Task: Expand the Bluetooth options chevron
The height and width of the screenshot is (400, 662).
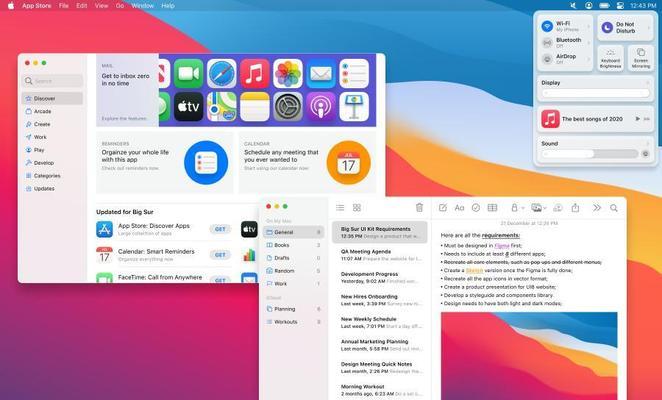Action: pos(589,43)
